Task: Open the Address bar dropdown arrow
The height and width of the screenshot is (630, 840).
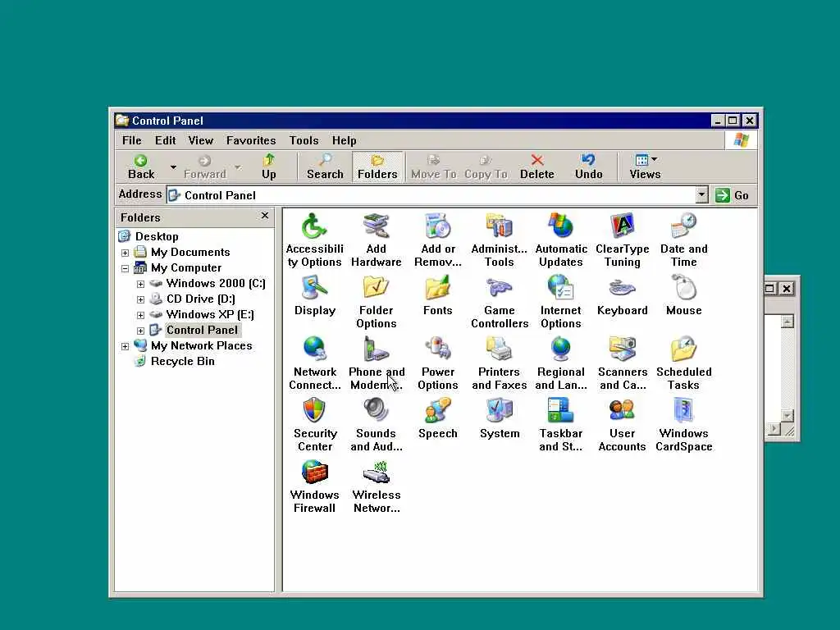Action: click(x=702, y=195)
